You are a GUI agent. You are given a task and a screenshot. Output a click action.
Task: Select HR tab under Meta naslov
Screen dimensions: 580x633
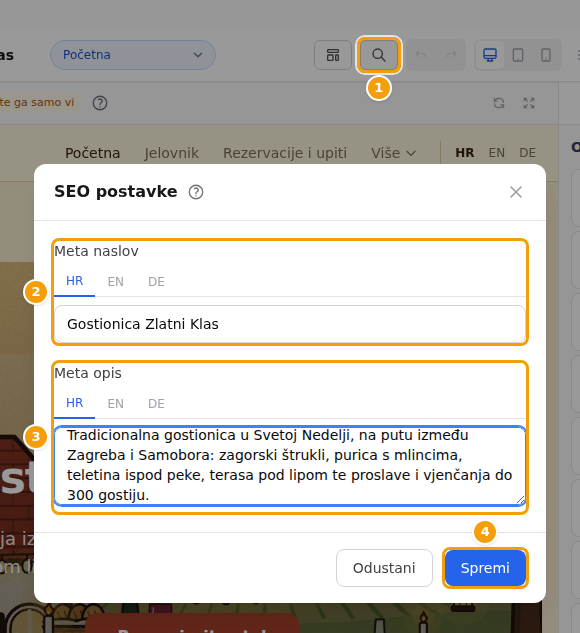coord(75,281)
